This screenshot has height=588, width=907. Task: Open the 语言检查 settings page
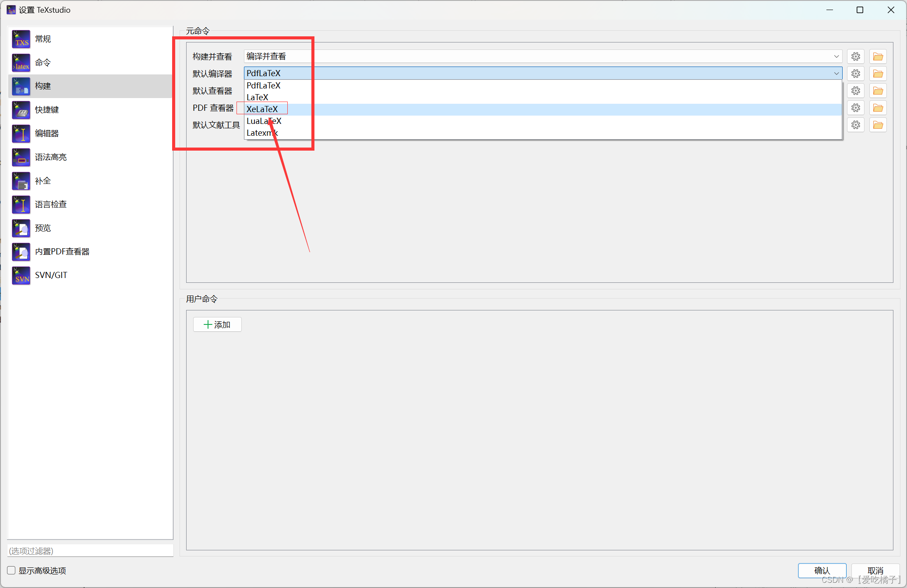[21, 204]
